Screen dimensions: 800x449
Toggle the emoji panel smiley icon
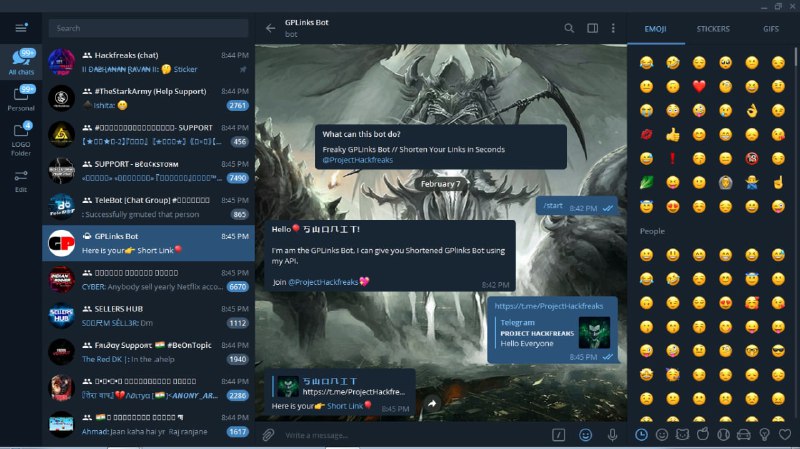tap(586, 435)
